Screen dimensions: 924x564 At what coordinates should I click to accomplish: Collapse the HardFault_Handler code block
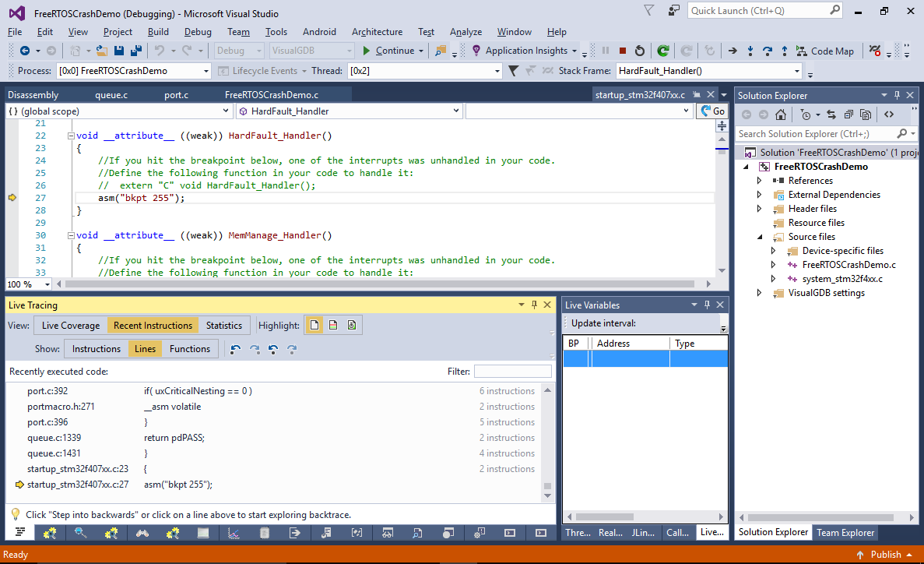click(x=71, y=136)
